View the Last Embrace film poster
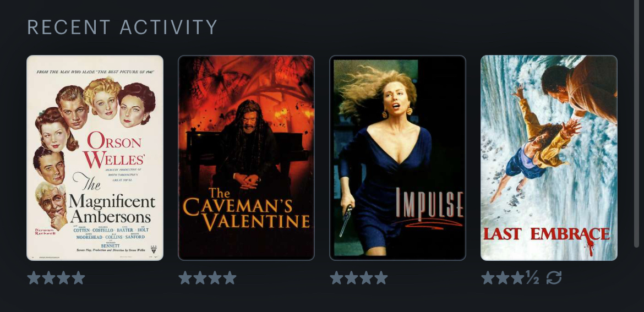 tap(549, 157)
